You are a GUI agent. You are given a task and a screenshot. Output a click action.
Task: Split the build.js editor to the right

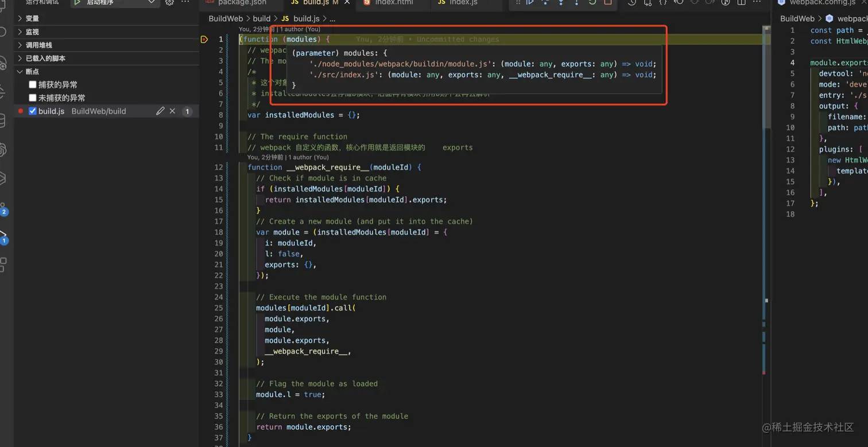coord(741,2)
